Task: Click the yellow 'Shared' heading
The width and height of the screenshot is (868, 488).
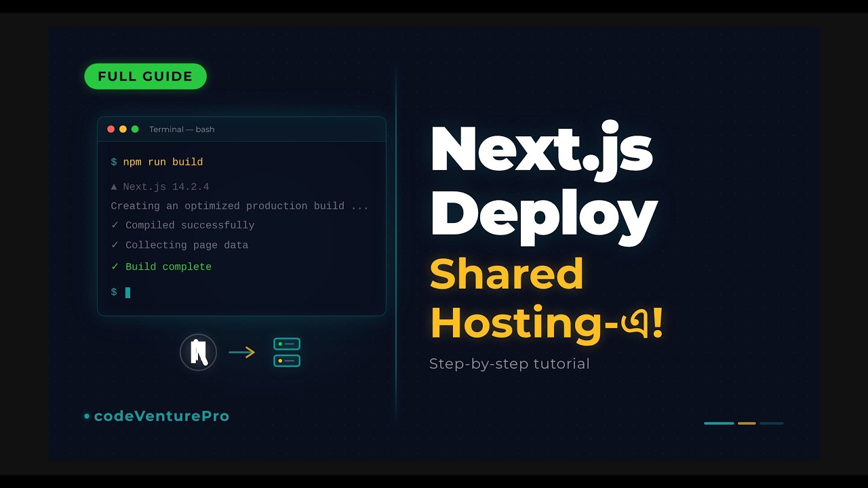Action: click(x=507, y=274)
